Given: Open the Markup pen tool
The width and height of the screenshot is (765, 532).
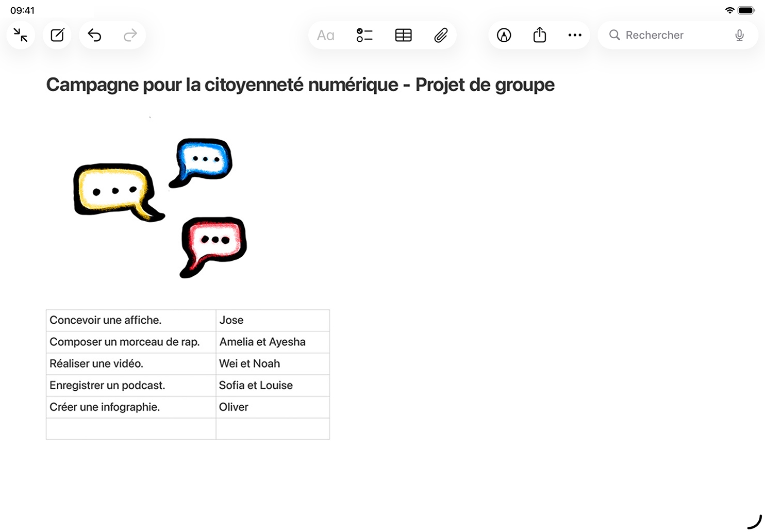Looking at the screenshot, I should 504,35.
